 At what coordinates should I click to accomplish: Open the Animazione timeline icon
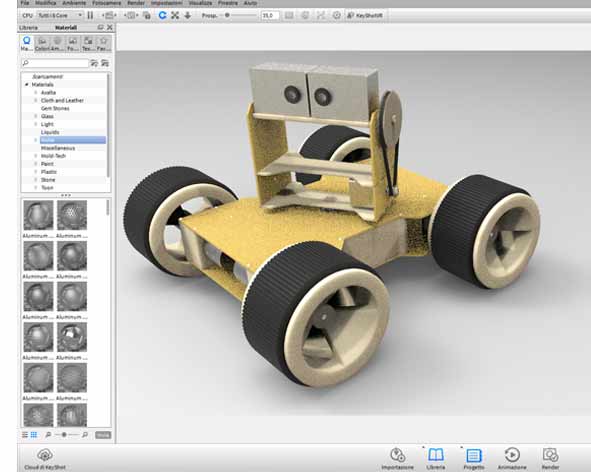pos(511,455)
